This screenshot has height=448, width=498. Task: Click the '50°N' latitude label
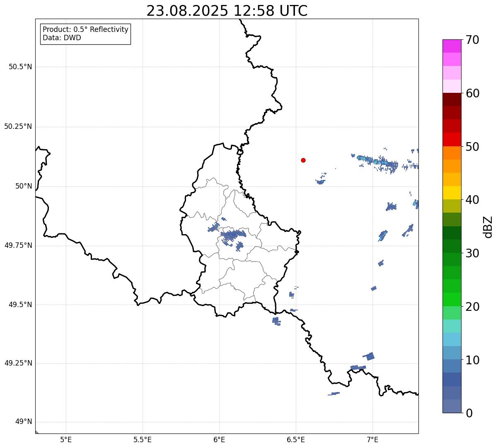click(x=24, y=186)
